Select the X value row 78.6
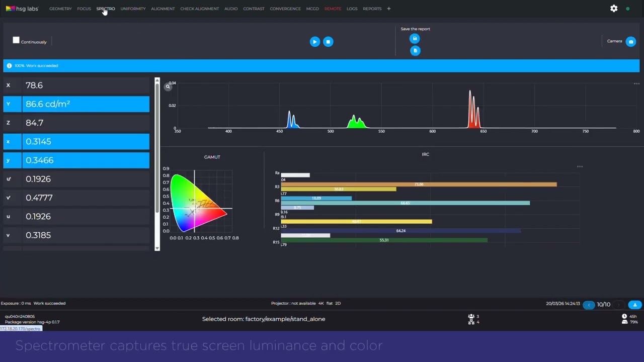This screenshot has width=644, height=362. (x=76, y=85)
